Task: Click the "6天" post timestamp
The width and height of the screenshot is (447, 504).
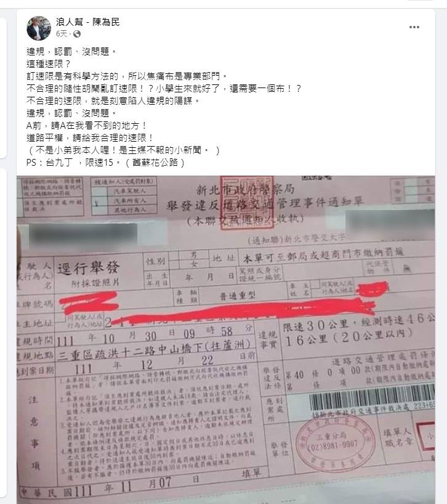Action: pyautogui.click(x=62, y=34)
